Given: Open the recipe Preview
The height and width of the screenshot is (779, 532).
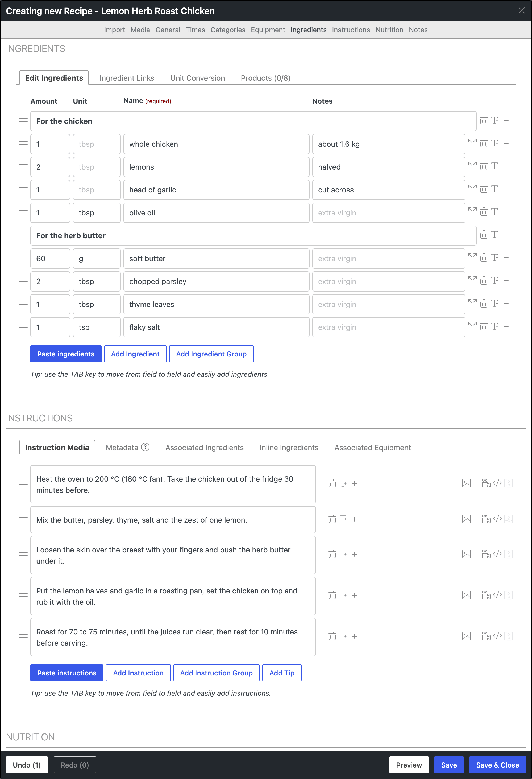Looking at the screenshot, I should (x=409, y=765).
